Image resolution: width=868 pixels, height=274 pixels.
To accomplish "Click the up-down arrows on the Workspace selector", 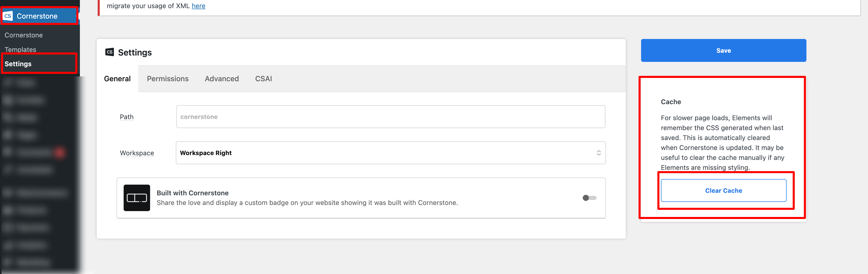I will pos(598,153).
